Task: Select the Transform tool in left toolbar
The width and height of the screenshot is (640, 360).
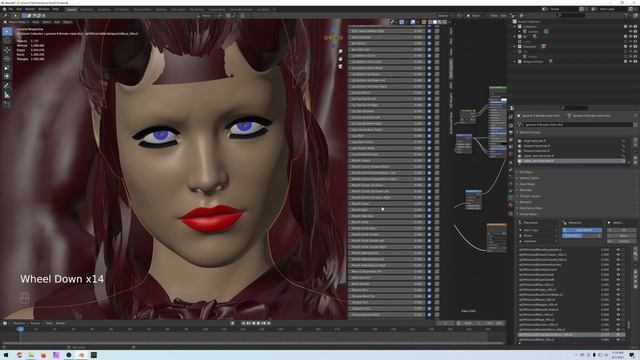Action: pyautogui.click(x=7, y=76)
